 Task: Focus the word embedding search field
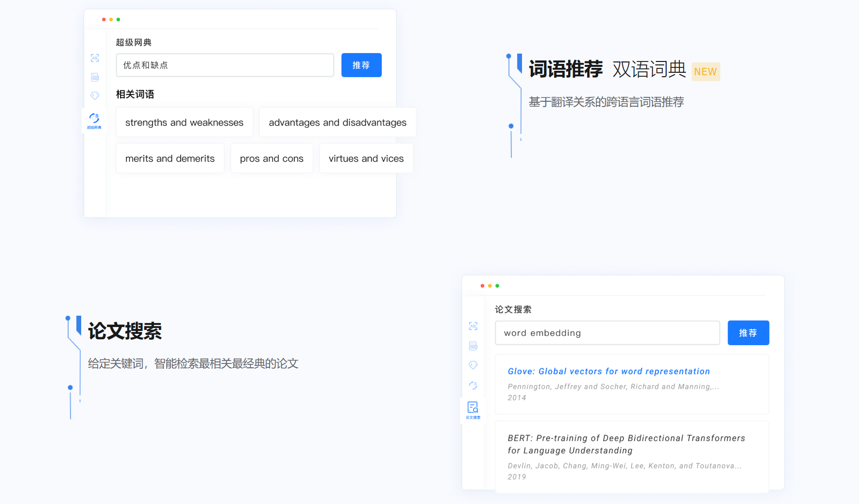click(x=607, y=333)
